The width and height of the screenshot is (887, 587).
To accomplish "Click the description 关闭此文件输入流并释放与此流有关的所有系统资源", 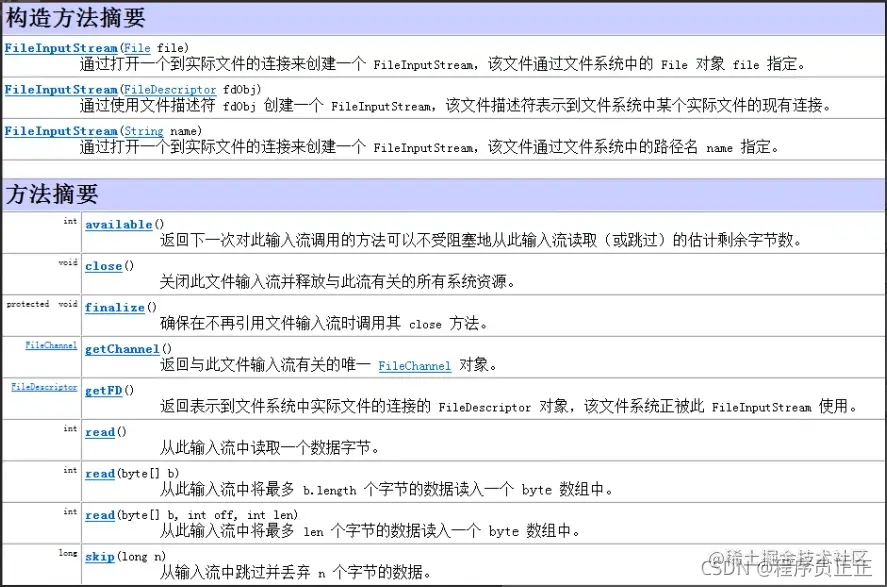I will pos(337,281).
